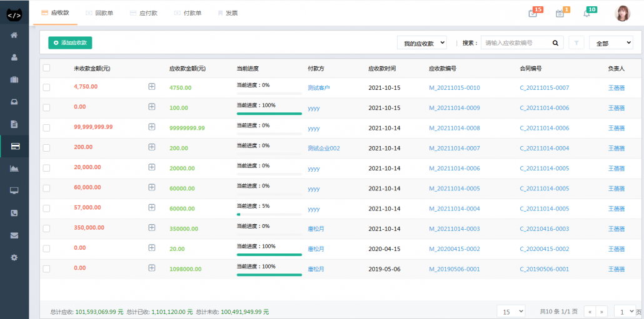Switch to the 回款单 tab
The height and width of the screenshot is (319, 644).
(x=99, y=13)
